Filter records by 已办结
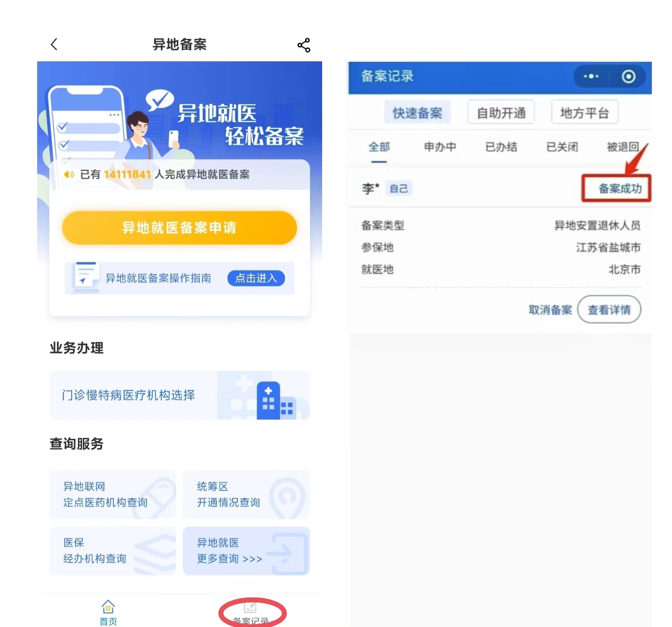This screenshot has width=672, height=627. click(501, 147)
